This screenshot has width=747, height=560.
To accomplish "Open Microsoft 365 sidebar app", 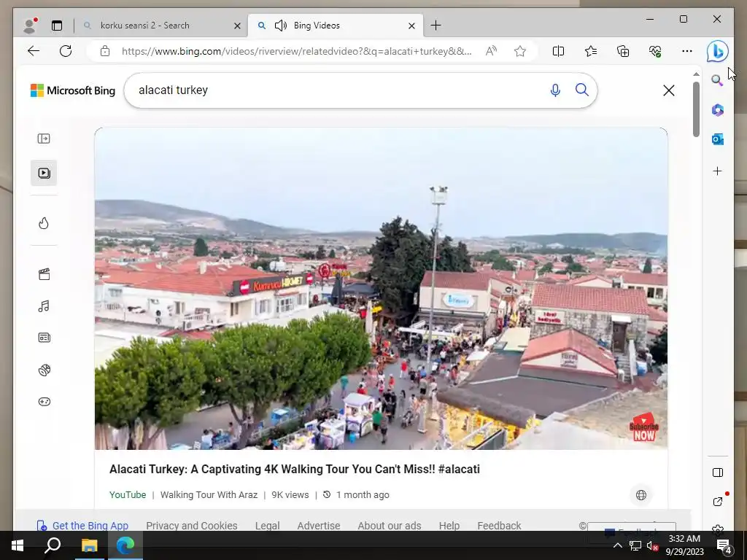I will click(x=718, y=110).
